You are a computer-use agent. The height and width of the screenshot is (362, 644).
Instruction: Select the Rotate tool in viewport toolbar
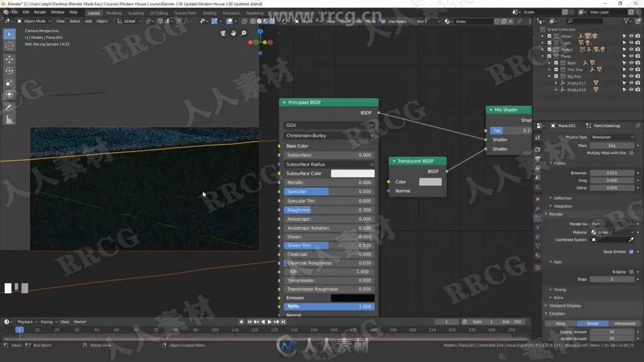(9, 71)
